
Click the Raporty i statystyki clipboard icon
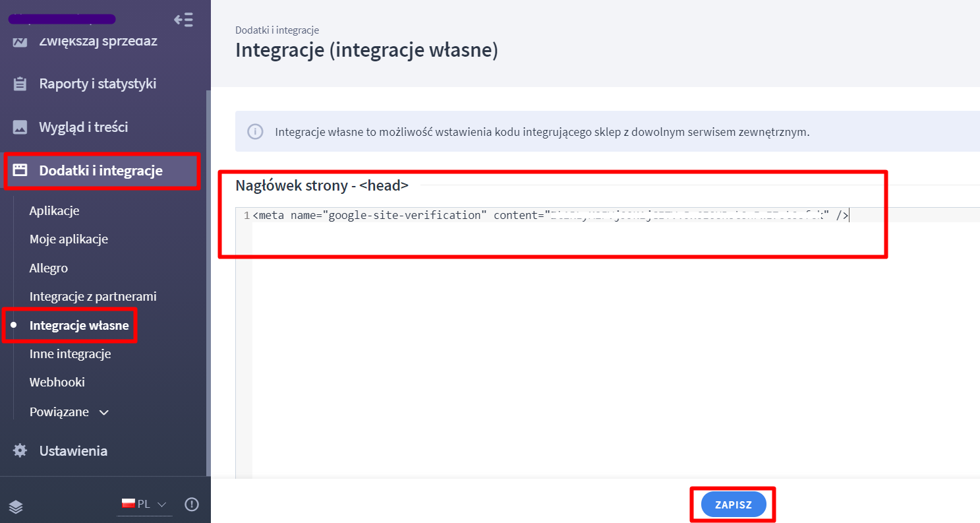pyautogui.click(x=20, y=84)
